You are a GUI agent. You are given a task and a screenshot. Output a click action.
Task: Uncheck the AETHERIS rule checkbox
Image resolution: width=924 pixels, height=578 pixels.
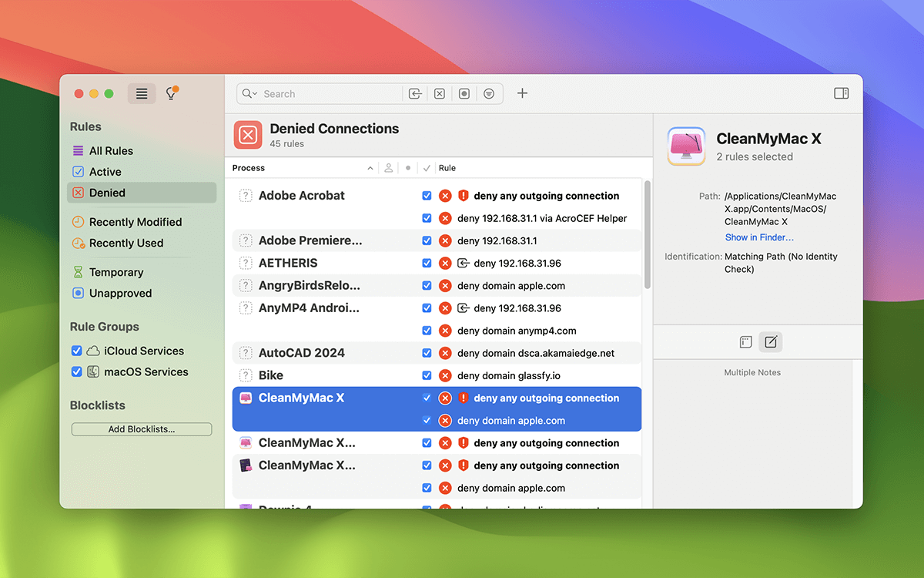click(427, 263)
